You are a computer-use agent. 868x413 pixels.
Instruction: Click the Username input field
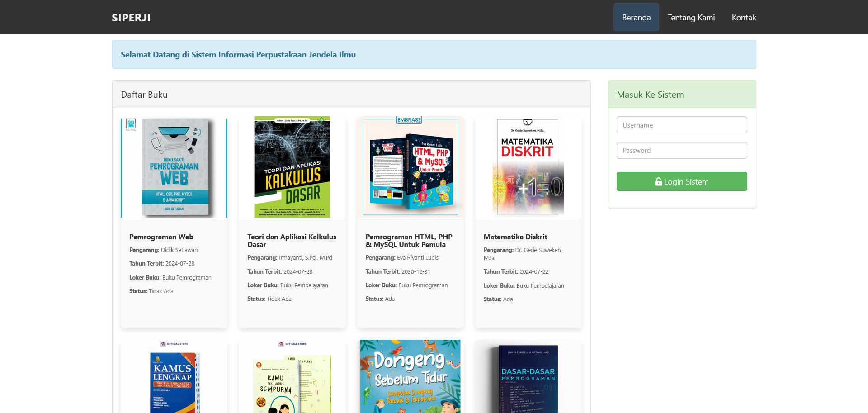pos(681,125)
